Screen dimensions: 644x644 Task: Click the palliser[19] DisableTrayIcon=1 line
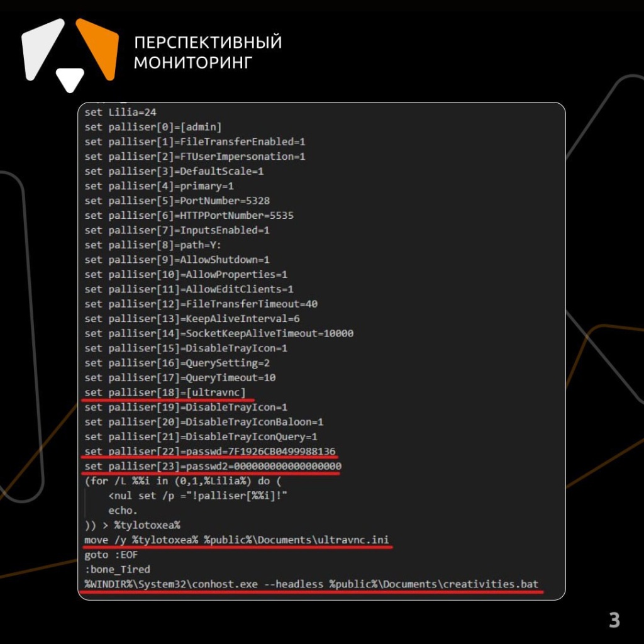click(186, 408)
